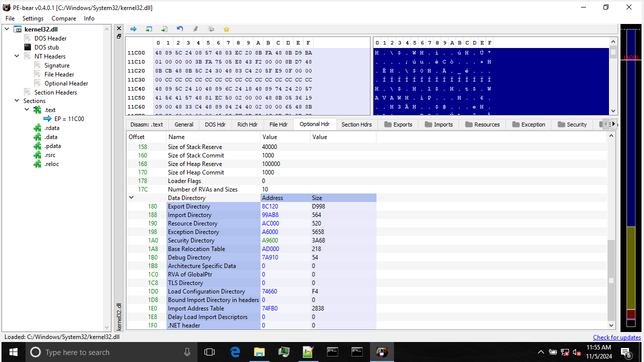This screenshot has width=644, height=362.
Task: Switch to the Imports tab
Action: tap(438, 124)
